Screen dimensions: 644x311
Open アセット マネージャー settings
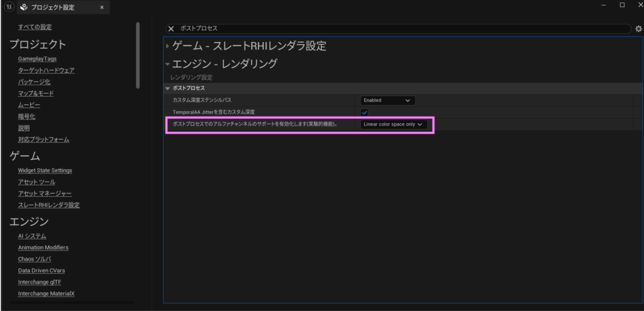[45, 194]
